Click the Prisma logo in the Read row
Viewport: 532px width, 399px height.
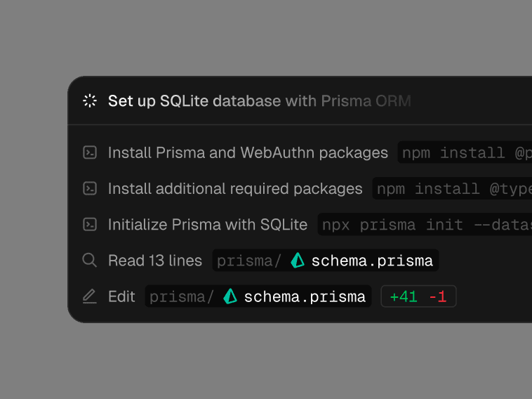298,261
